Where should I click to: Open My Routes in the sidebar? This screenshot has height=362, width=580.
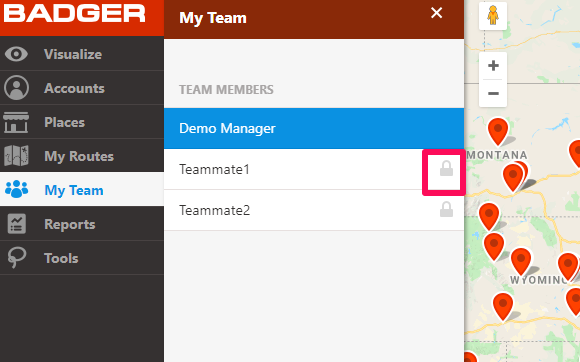[82, 156]
